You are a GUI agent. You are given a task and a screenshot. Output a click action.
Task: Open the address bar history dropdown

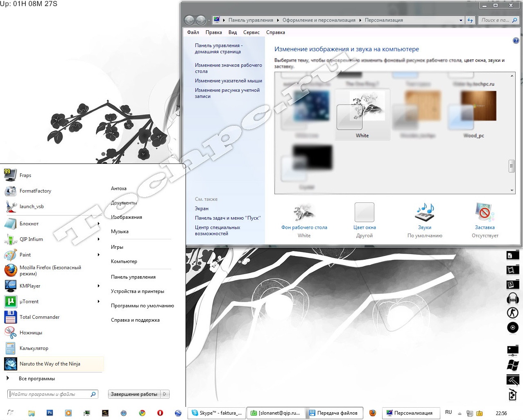[x=461, y=20]
